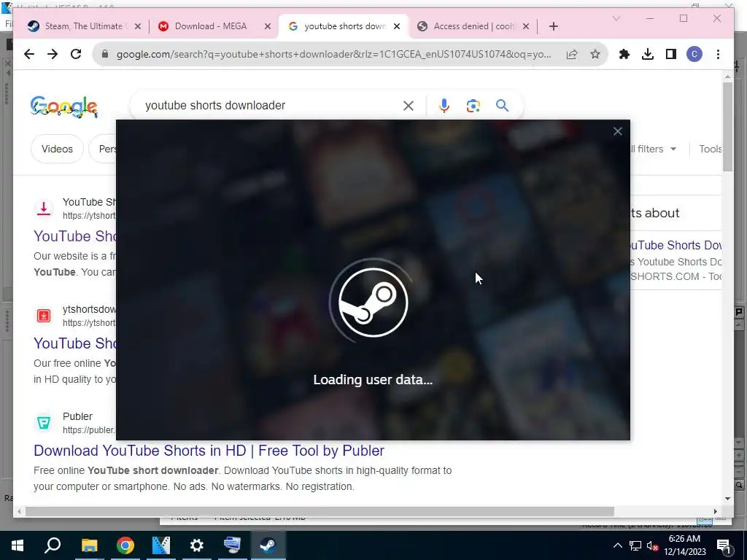Open the Windows Start menu
The height and width of the screenshot is (560, 747).
click(18, 545)
